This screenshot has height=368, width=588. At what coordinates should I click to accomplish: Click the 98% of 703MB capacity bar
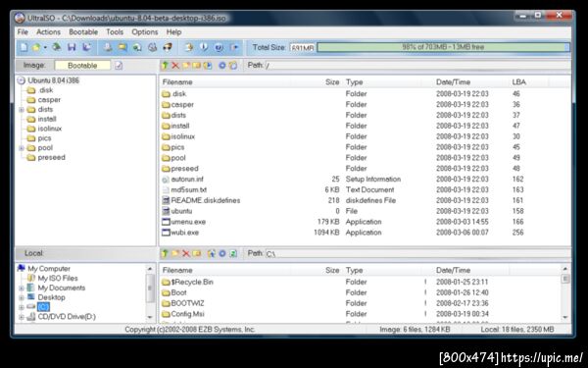(x=444, y=47)
